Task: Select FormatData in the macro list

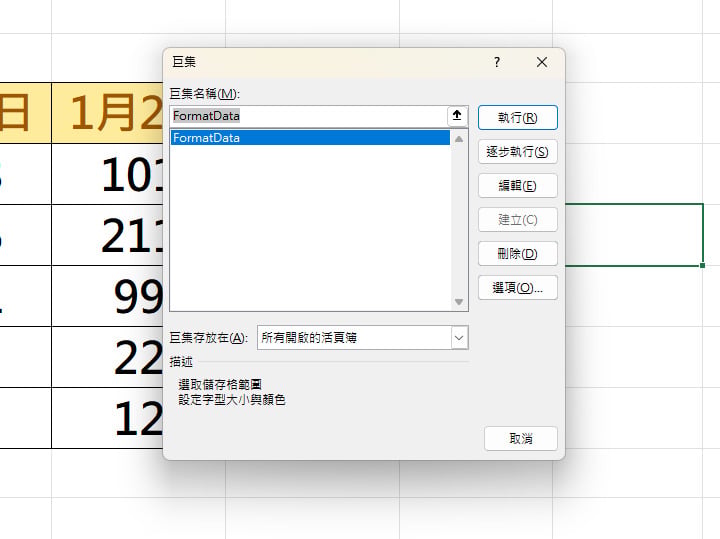Action: [310, 138]
